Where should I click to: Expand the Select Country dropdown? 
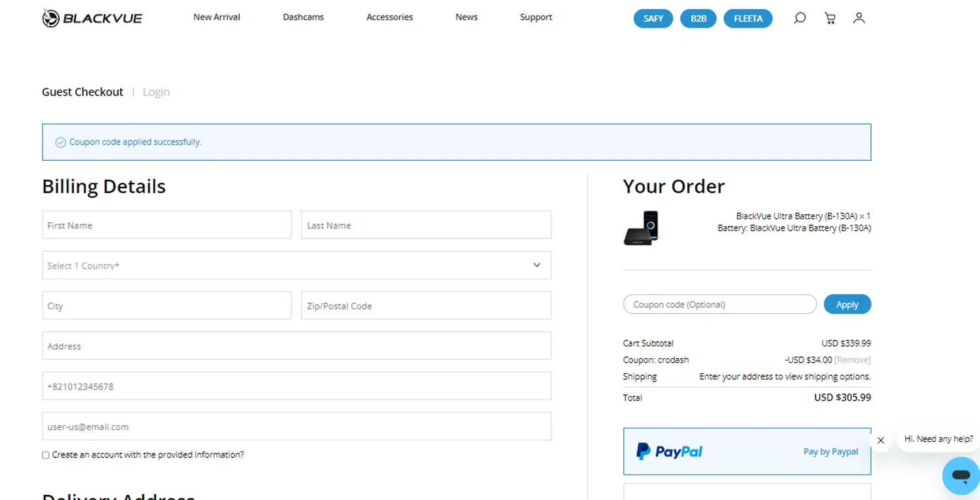[297, 265]
